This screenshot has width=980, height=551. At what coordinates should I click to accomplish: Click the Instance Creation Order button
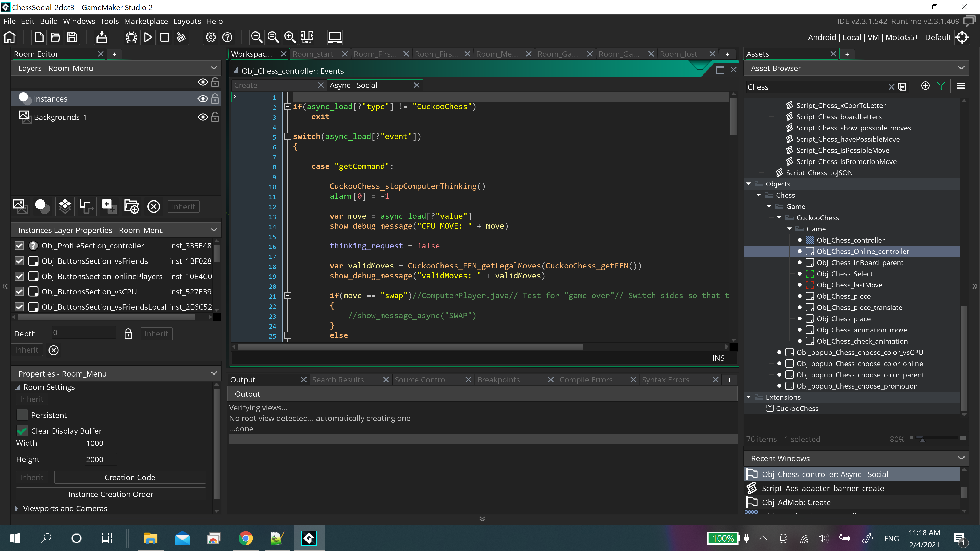click(111, 494)
